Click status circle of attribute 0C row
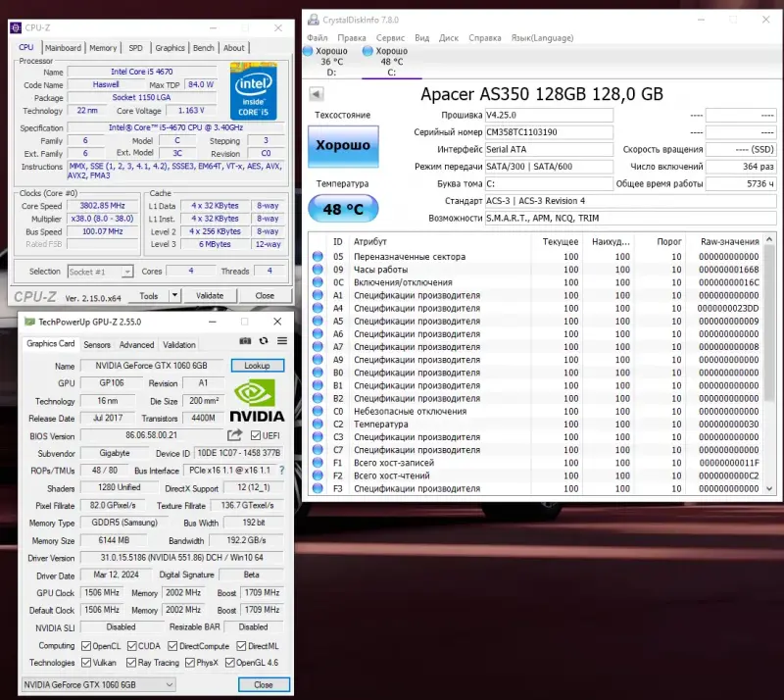The width and height of the screenshot is (784, 700). pyautogui.click(x=318, y=282)
